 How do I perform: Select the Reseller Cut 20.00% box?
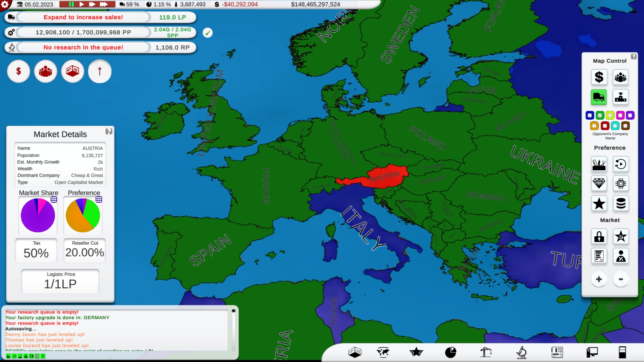click(x=85, y=250)
